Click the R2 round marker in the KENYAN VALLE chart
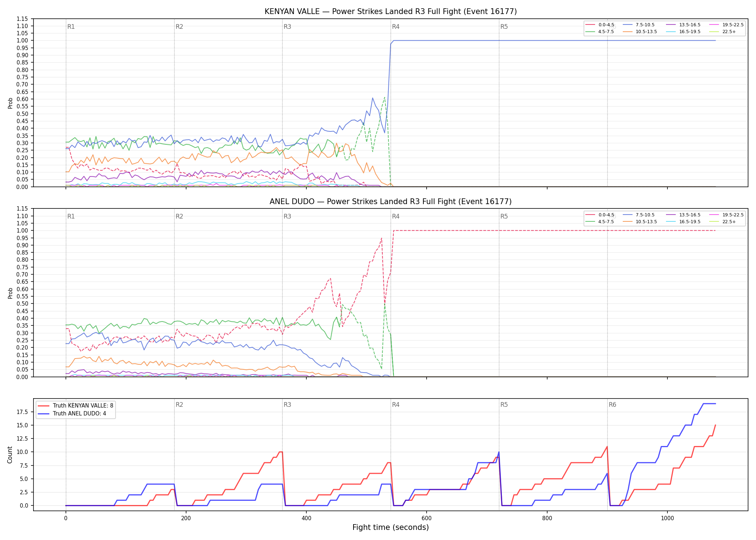Screen dimensions: 756x540 [x=179, y=27]
